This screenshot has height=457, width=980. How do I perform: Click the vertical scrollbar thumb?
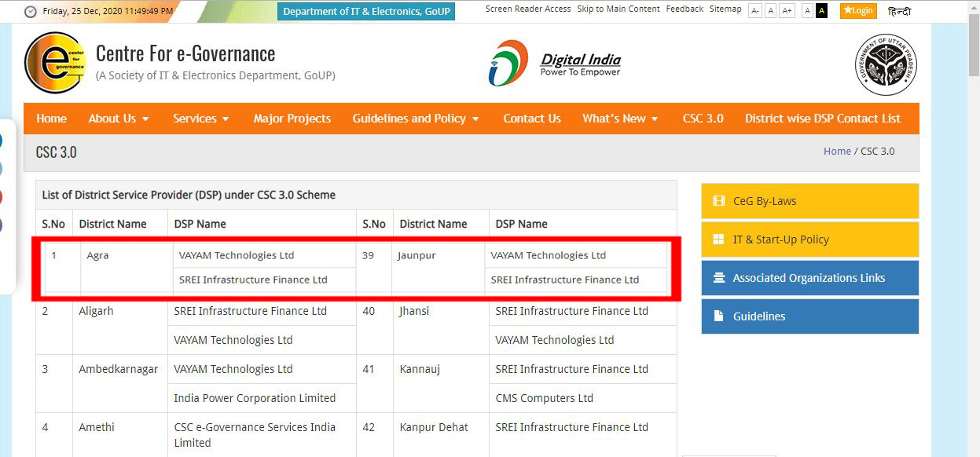click(974, 43)
